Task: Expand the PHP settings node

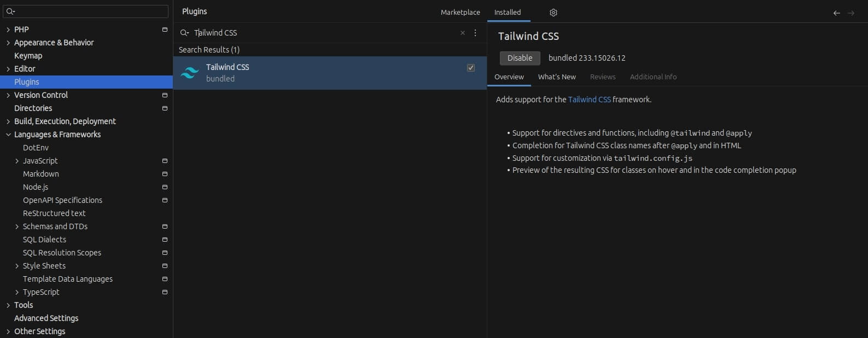Action: (8, 30)
